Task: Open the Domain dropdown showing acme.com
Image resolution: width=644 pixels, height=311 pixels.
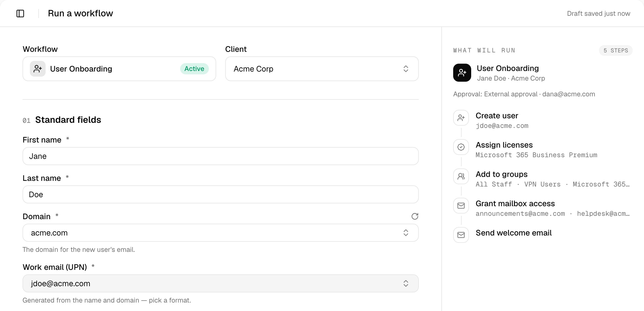Action: [x=220, y=233]
